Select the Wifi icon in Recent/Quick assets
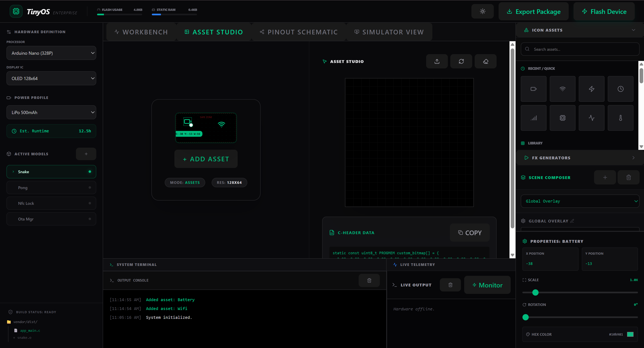644x348 pixels. point(562,89)
